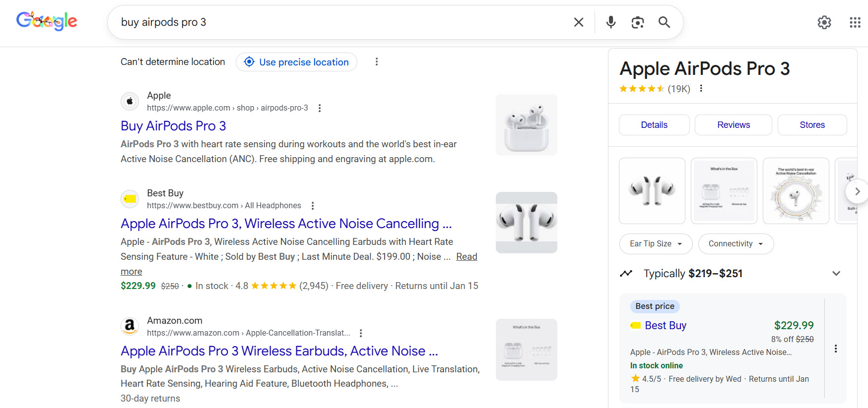Click Use precise location button
Screen dimensions: 868x408
pos(296,62)
